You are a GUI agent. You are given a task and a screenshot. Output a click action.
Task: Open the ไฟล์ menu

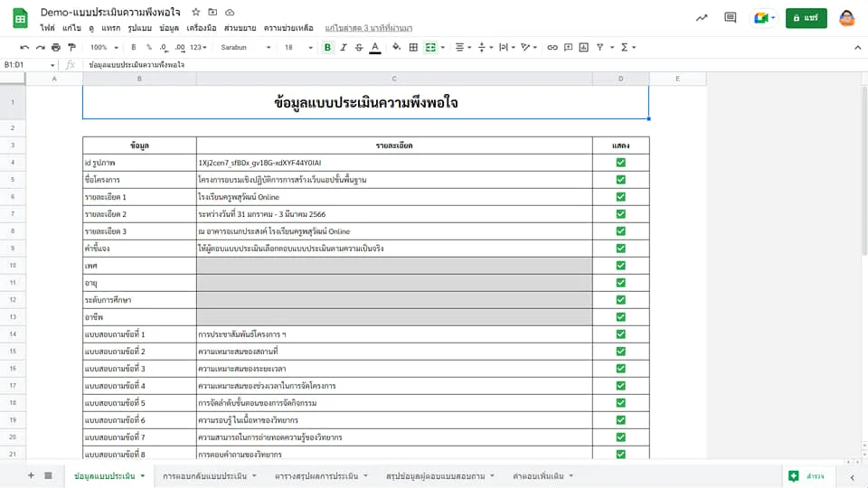(x=48, y=28)
